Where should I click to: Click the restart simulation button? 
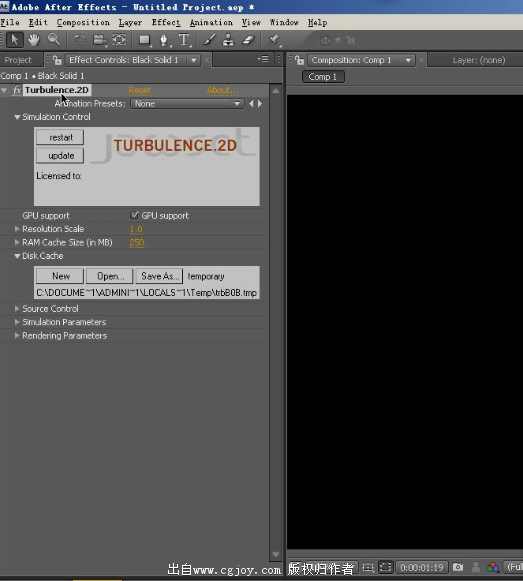pos(60,137)
